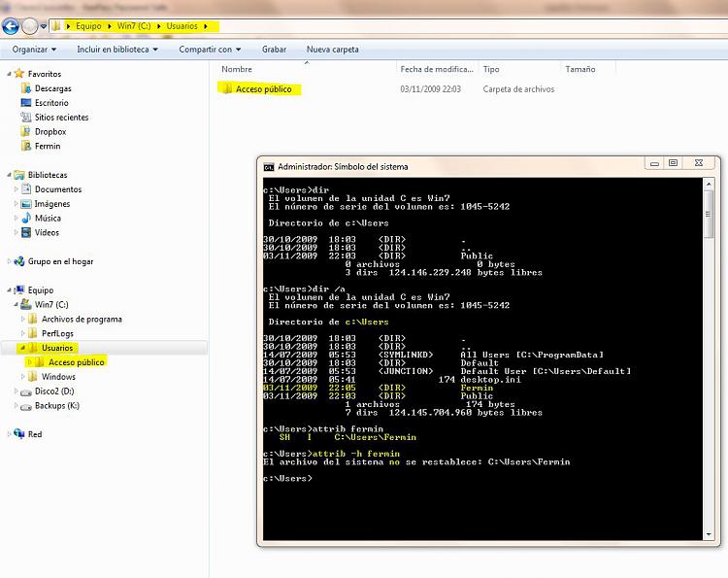728x578 pixels.
Task: Open Escritorio in Favoritos
Action: click(51, 103)
